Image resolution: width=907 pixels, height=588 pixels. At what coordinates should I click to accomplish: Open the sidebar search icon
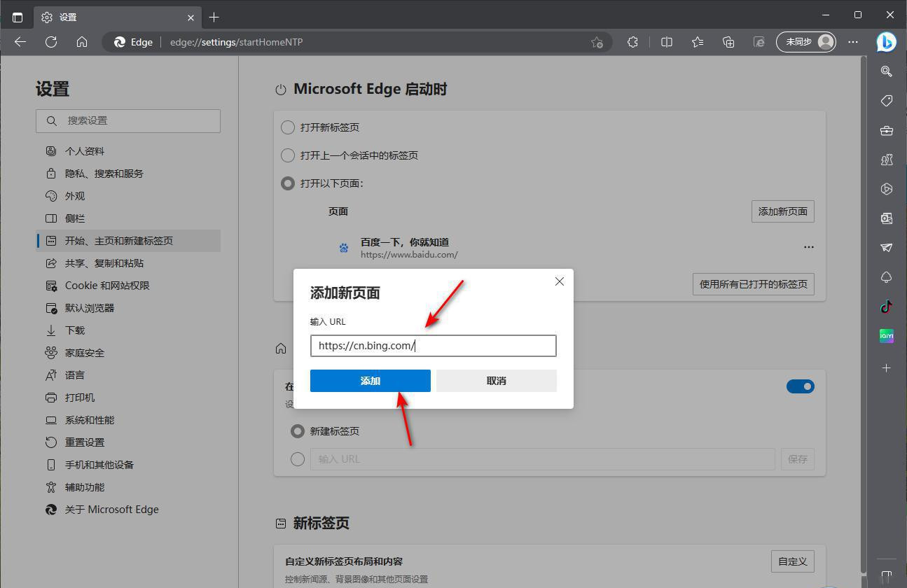tap(886, 71)
